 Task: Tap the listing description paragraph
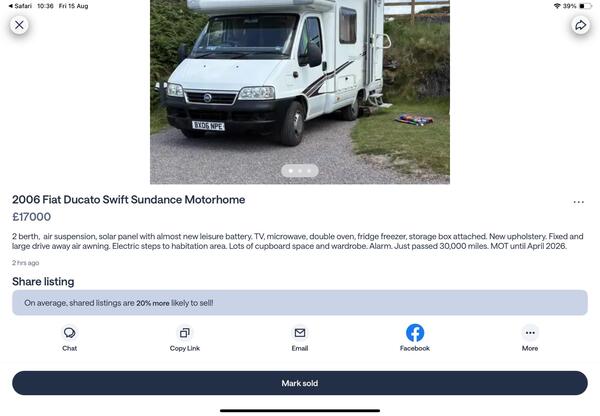[298, 241]
